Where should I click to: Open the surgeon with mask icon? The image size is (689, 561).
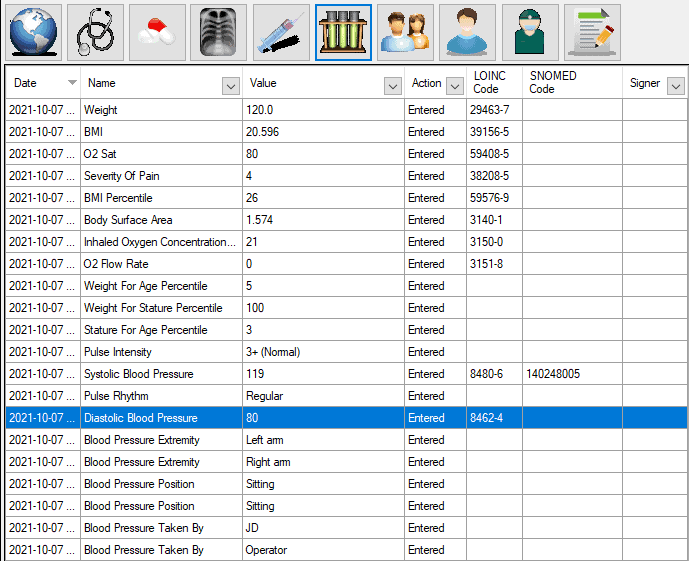click(530, 33)
